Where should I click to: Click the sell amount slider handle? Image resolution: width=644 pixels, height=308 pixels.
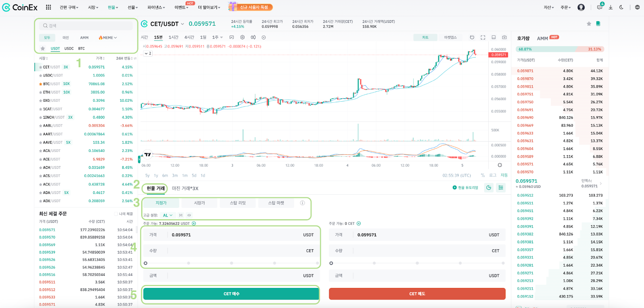[331, 263]
